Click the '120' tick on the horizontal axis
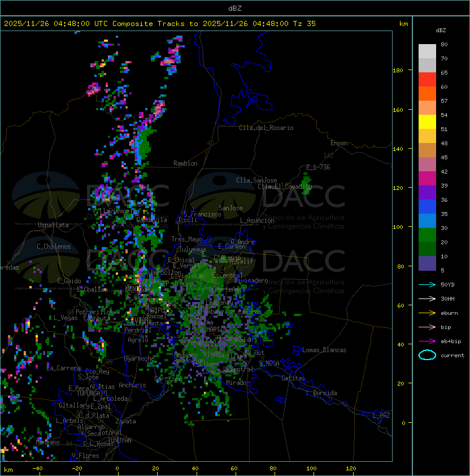Viewport: 470px width, 476px height. (x=351, y=469)
